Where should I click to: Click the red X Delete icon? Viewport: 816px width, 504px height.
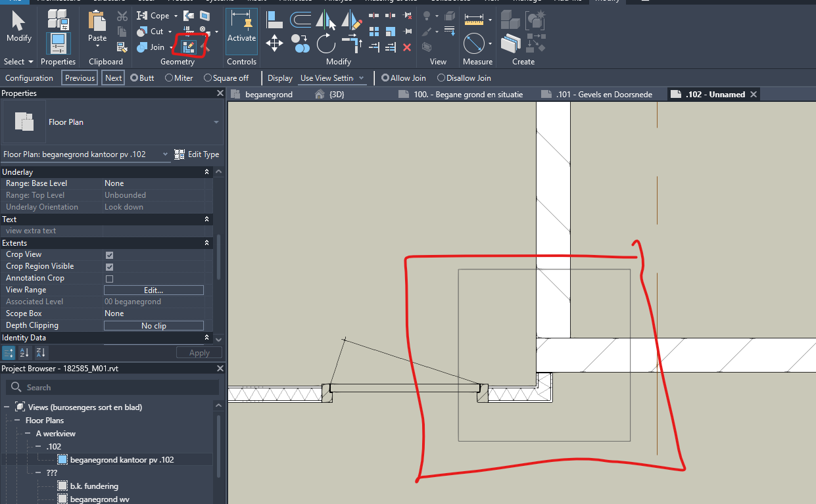408,47
